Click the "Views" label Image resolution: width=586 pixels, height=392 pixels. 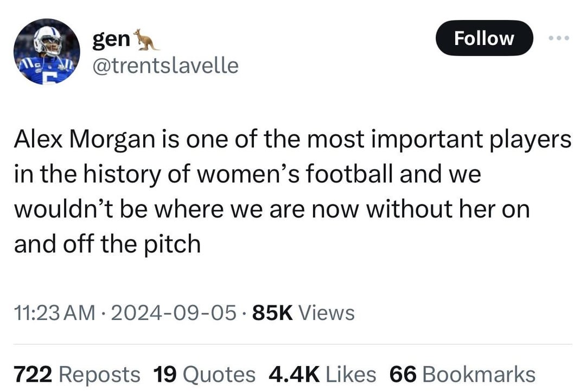tap(327, 312)
